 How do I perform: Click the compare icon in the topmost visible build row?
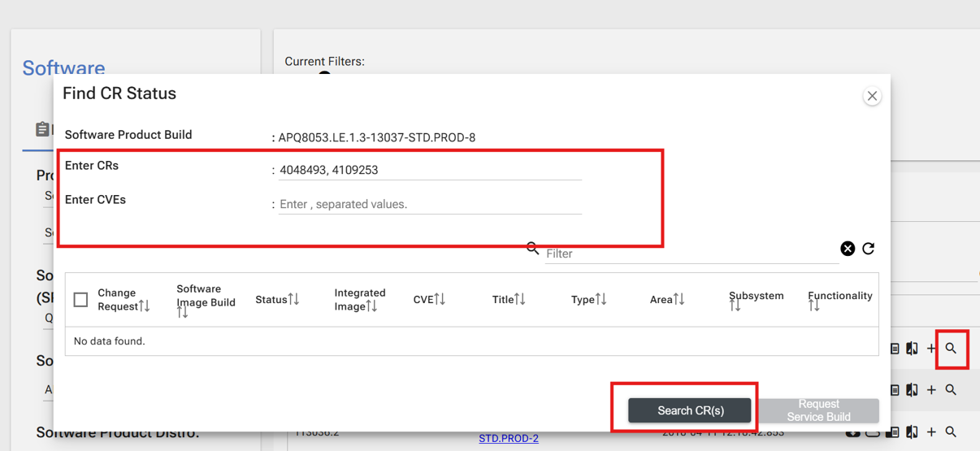(912, 349)
